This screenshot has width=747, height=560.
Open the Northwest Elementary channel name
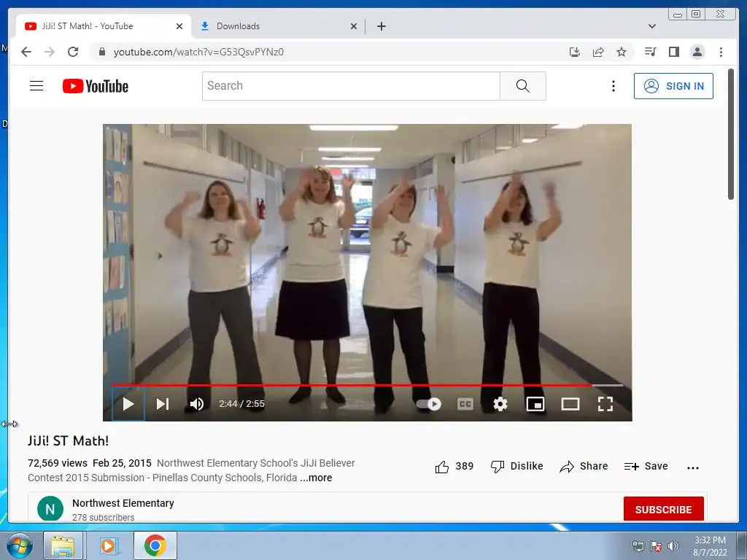(x=123, y=503)
